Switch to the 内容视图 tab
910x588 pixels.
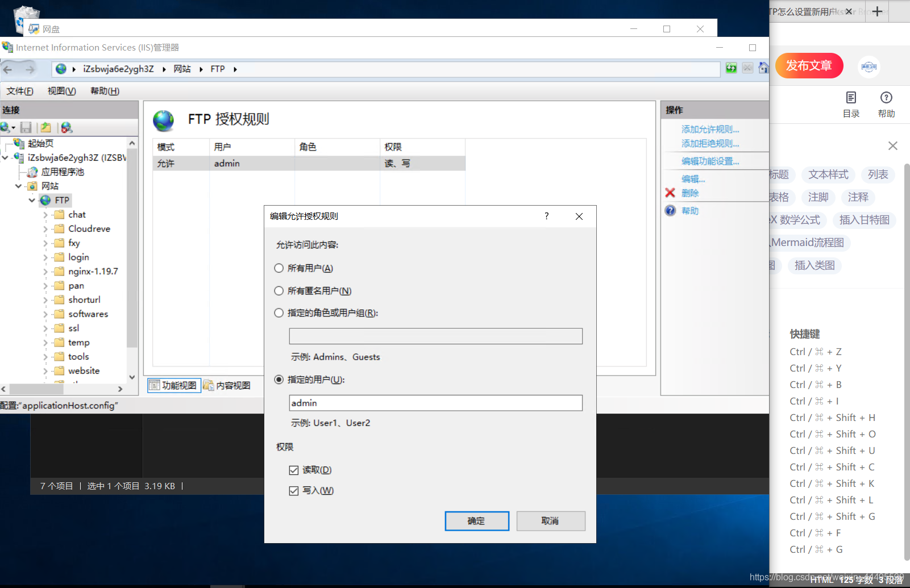click(227, 385)
